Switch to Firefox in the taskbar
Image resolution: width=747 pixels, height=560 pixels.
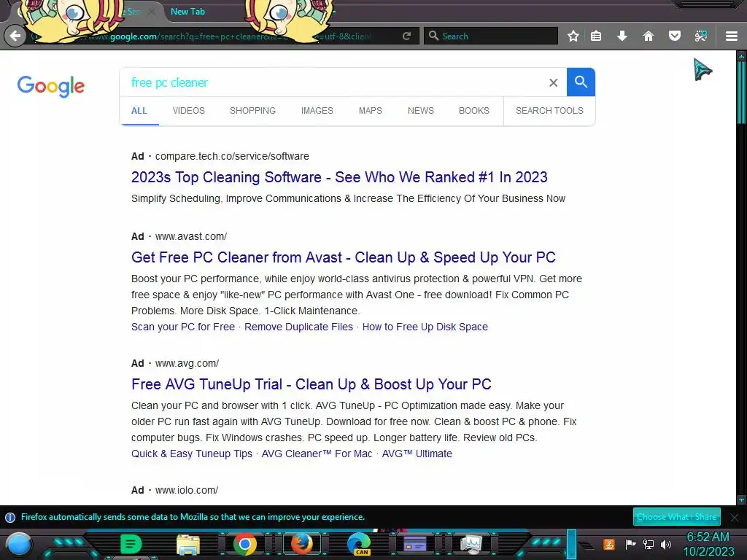pos(301,544)
